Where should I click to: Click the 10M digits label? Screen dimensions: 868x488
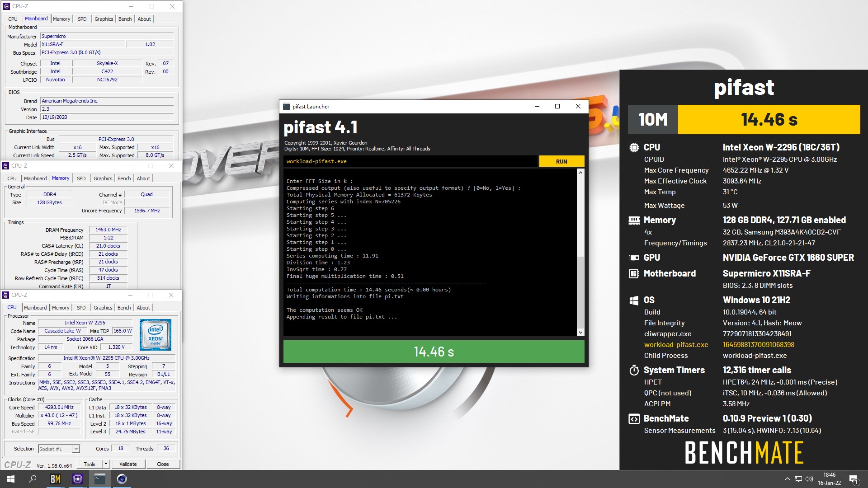[653, 119]
